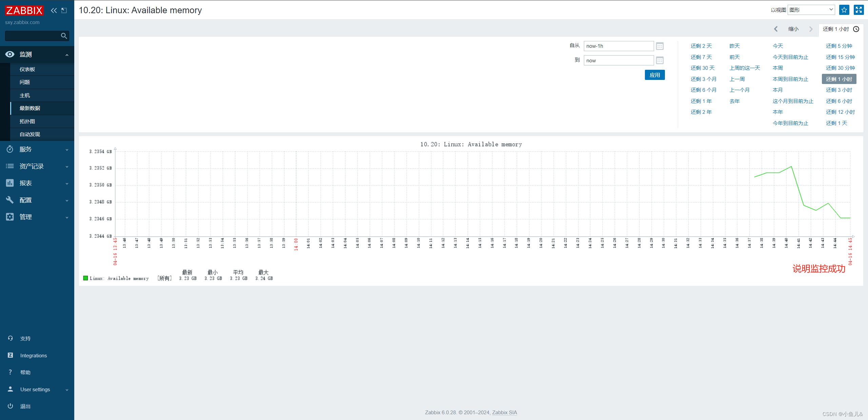
Task: Toggle sidebar auto-hide icon
Action: (64, 10)
